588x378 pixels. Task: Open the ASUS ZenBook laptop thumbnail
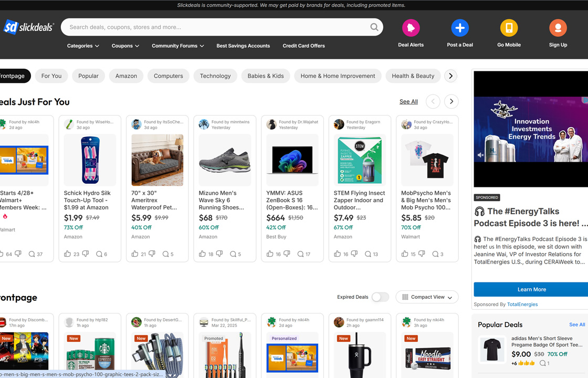pyautogui.click(x=292, y=160)
